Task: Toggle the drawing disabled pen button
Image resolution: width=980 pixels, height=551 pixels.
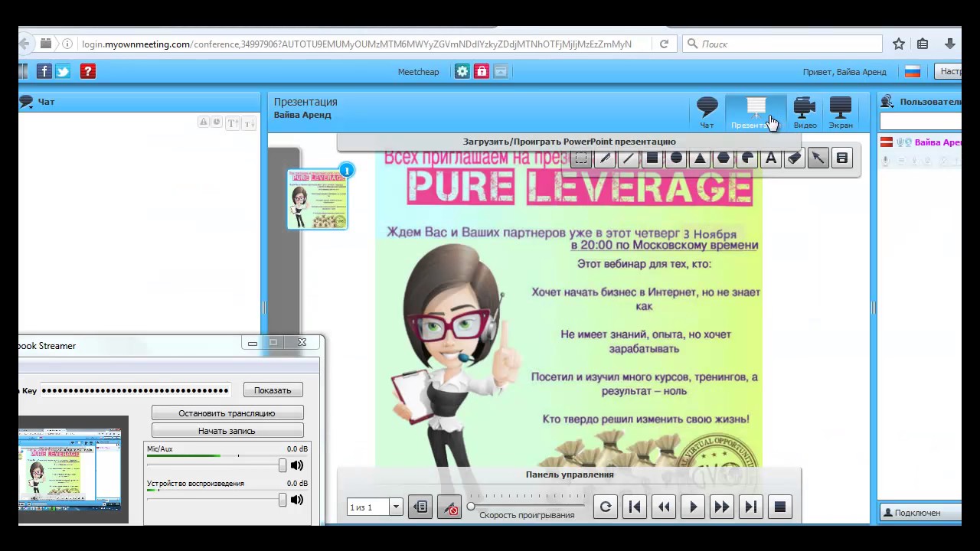Action: tap(449, 507)
